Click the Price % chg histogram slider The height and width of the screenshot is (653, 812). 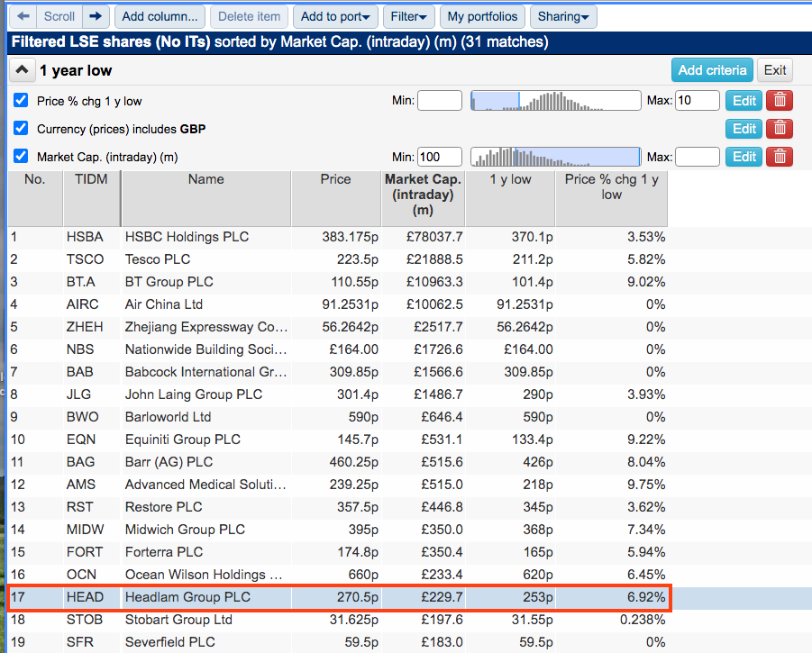pyautogui.click(x=556, y=100)
